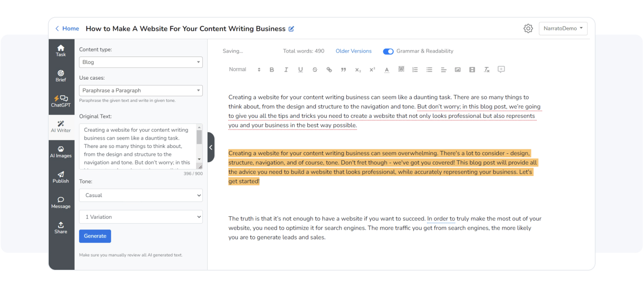Open the Content type Blog dropdown

[141, 62]
